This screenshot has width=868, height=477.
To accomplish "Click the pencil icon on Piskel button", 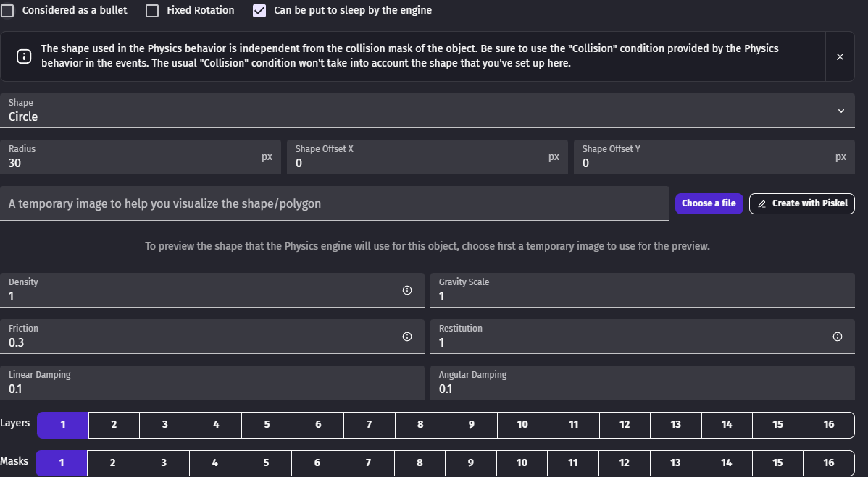I will click(x=761, y=203).
